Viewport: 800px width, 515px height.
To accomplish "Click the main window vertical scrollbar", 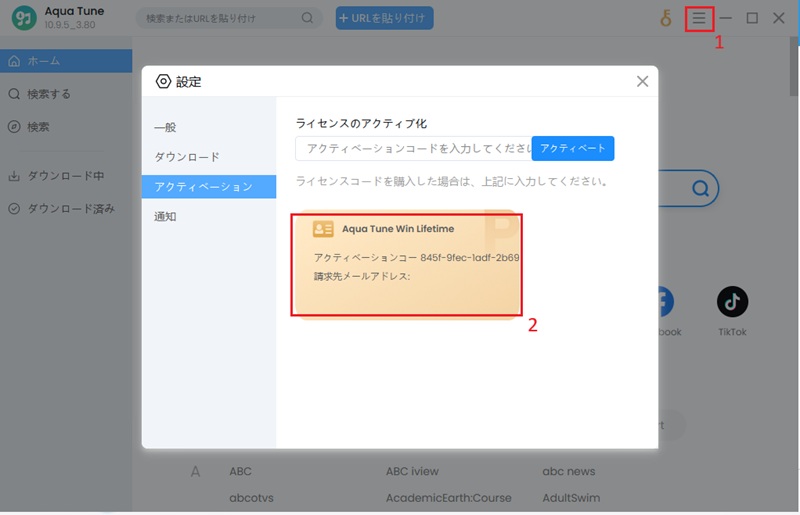I will [793, 66].
